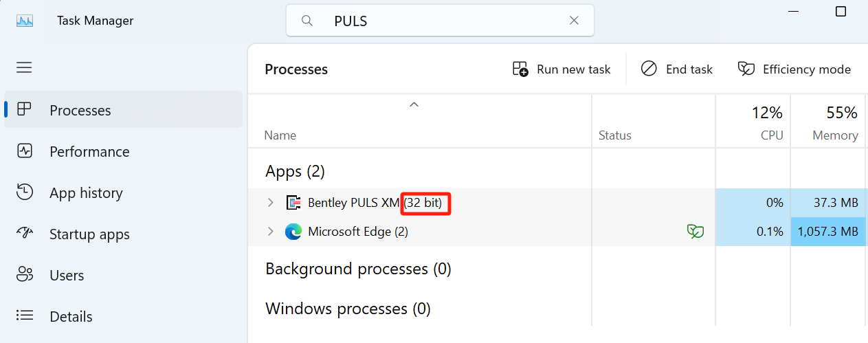The width and height of the screenshot is (868, 343).
Task: Click the hamburger menu icon
Action: [x=25, y=67]
